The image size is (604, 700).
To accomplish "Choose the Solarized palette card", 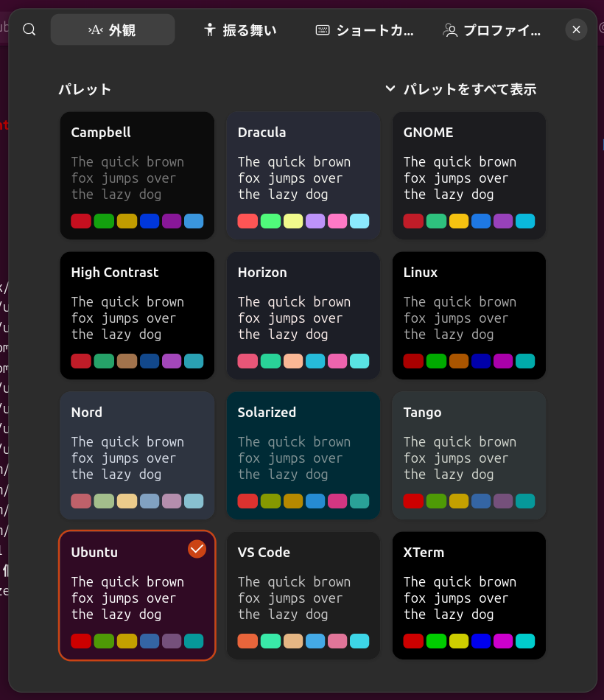I will point(303,455).
